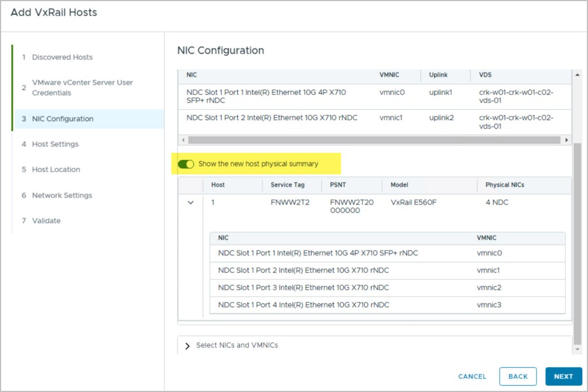Click horizontal scrollbar right arrow
588x392 pixels.
567,140
